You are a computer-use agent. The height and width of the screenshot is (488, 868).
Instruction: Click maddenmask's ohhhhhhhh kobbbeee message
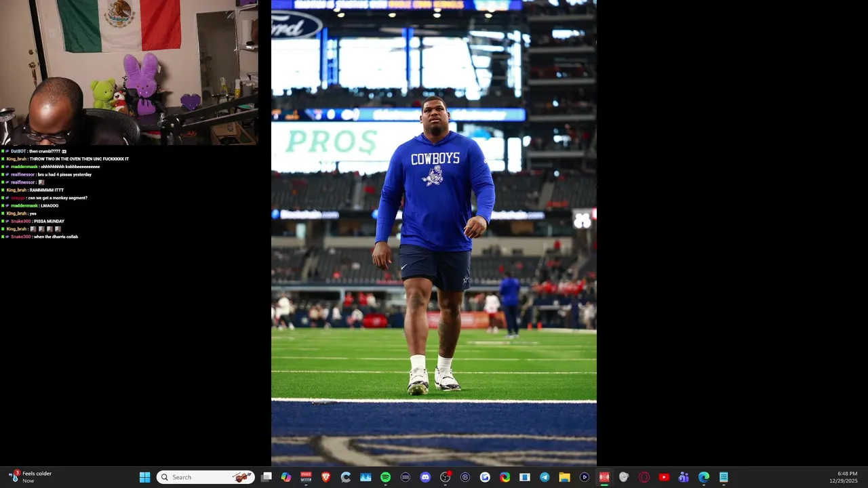coord(51,167)
